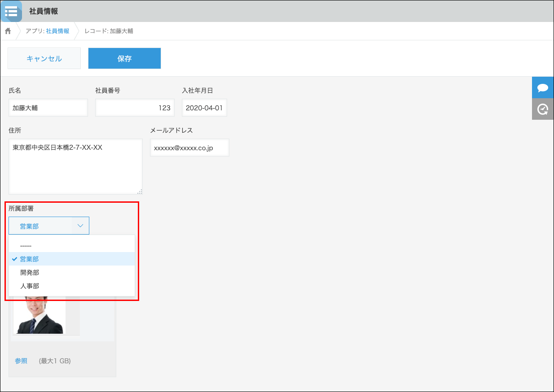Click the 社員情報 header title
Image resolution: width=554 pixels, height=392 pixels.
tap(44, 11)
